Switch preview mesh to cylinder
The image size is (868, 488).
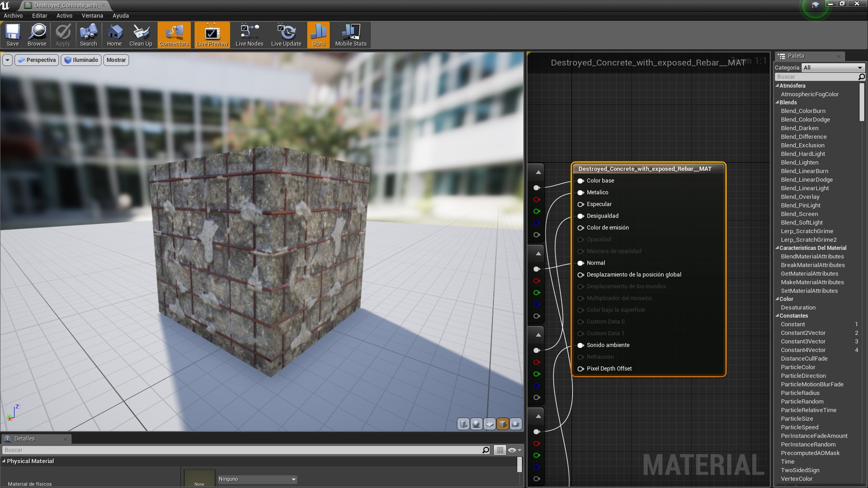point(463,424)
